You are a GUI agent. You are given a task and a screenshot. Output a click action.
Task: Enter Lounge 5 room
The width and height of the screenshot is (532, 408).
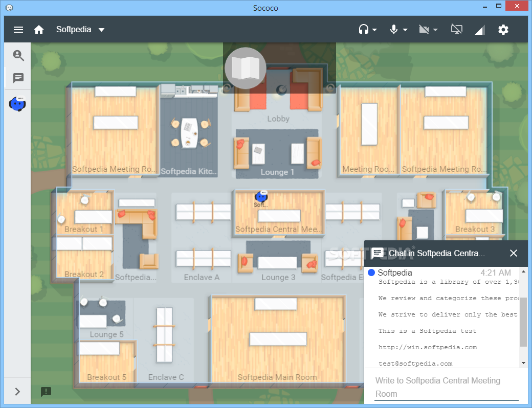(106, 319)
